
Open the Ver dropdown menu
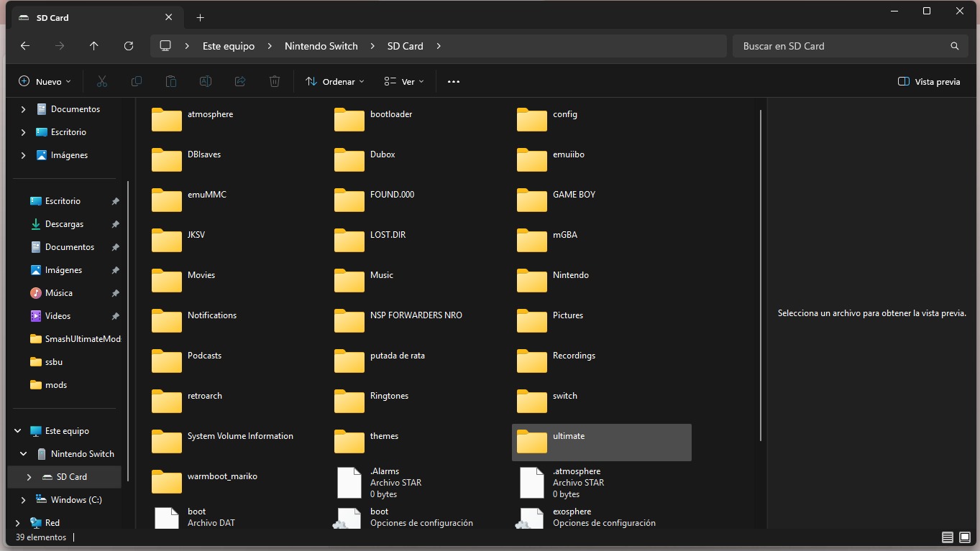click(x=404, y=82)
